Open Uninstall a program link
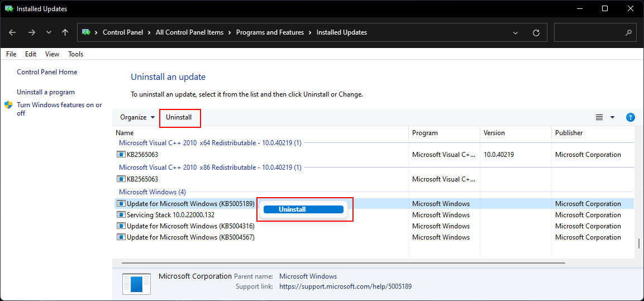The height and width of the screenshot is (301, 644). pos(46,92)
